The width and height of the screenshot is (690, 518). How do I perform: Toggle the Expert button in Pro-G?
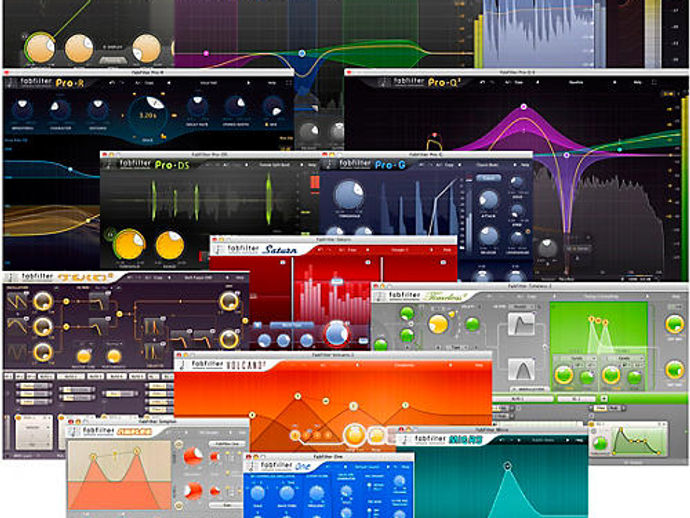pyautogui.click(x=488, y=178)
